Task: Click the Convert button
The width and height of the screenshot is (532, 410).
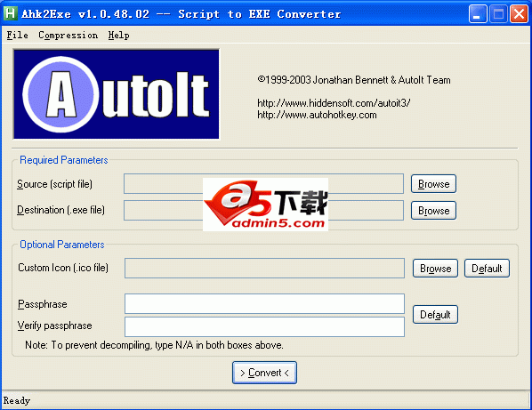Action: pyautogui.click(x=264, y=373)
